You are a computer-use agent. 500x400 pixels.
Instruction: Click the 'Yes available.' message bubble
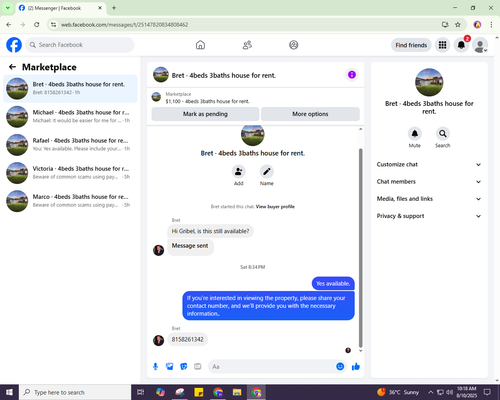tap(333, 284)
